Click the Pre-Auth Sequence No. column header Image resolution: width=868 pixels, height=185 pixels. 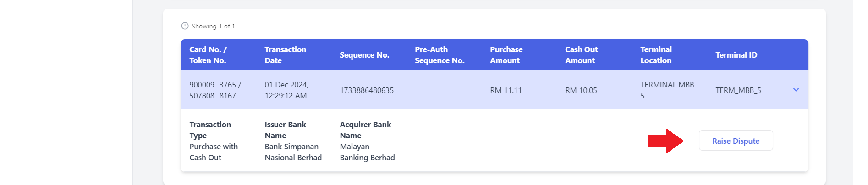pyautogui.click(x=440, y=55)
